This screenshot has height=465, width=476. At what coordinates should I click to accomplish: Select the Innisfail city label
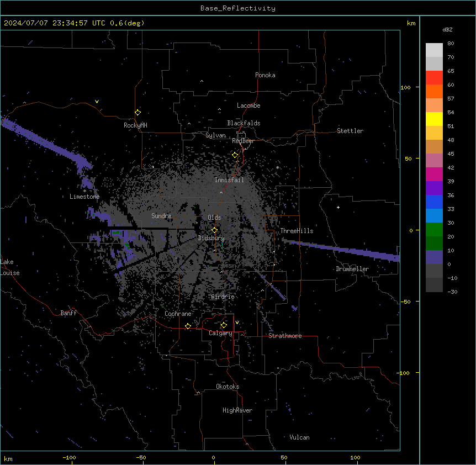coord(229,180)
